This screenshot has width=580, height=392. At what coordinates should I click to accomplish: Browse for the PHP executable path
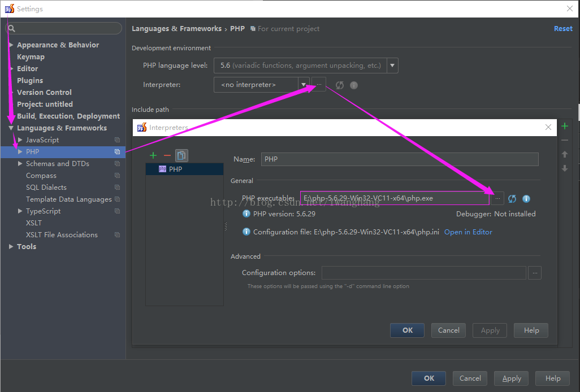point(497,199)
